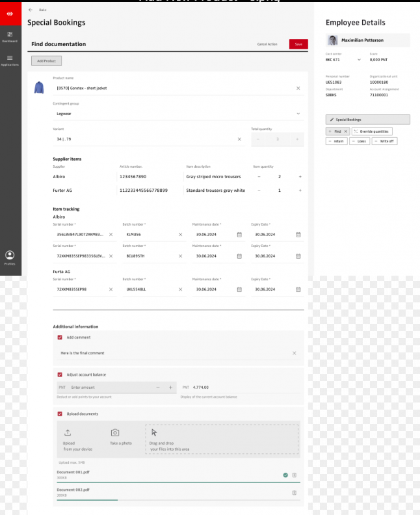Image resolution: width=420 pixels, height=515 pixels.
Task: Open the Applications menu in the sidebar
Action: [10, 59]
